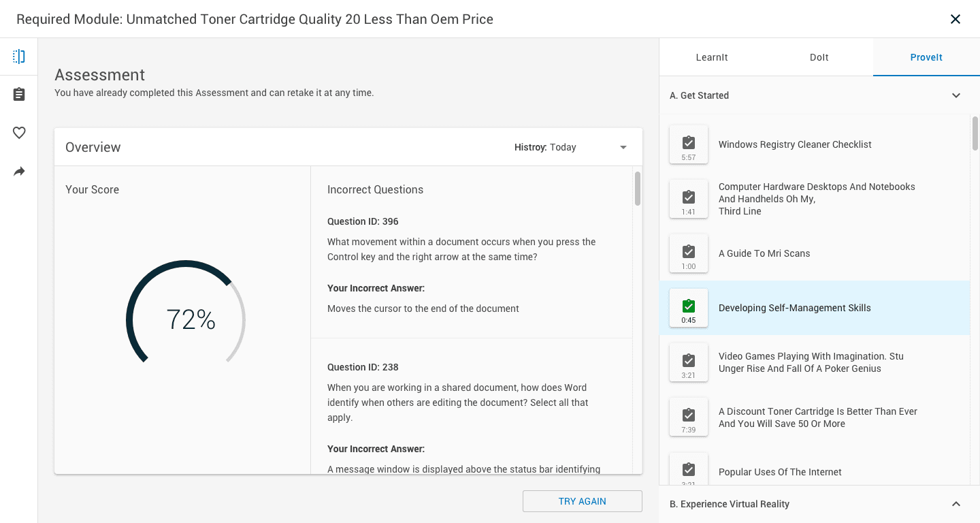Screen dimensions: 980x523
Task: Open the Computer Hardware Desktops item icon
Action: click(x=689, y=199)
